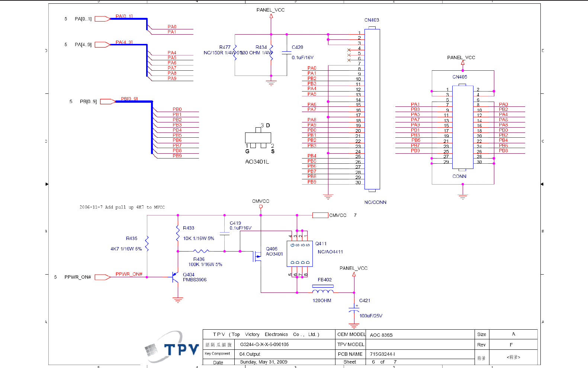Select the 120OHM value under FB402
Screen dimensions: 588x368
(x=322, y=301)
